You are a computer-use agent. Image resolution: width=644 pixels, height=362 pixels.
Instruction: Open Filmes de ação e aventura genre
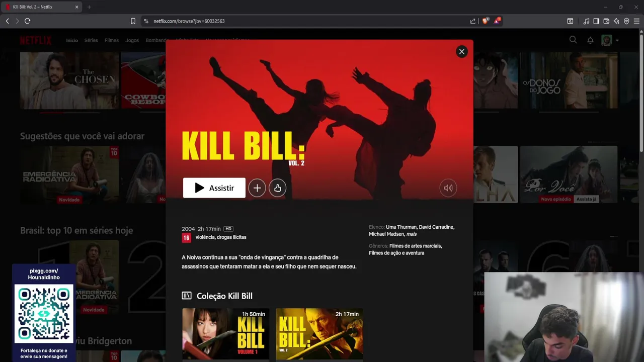[x=396, y=253]
